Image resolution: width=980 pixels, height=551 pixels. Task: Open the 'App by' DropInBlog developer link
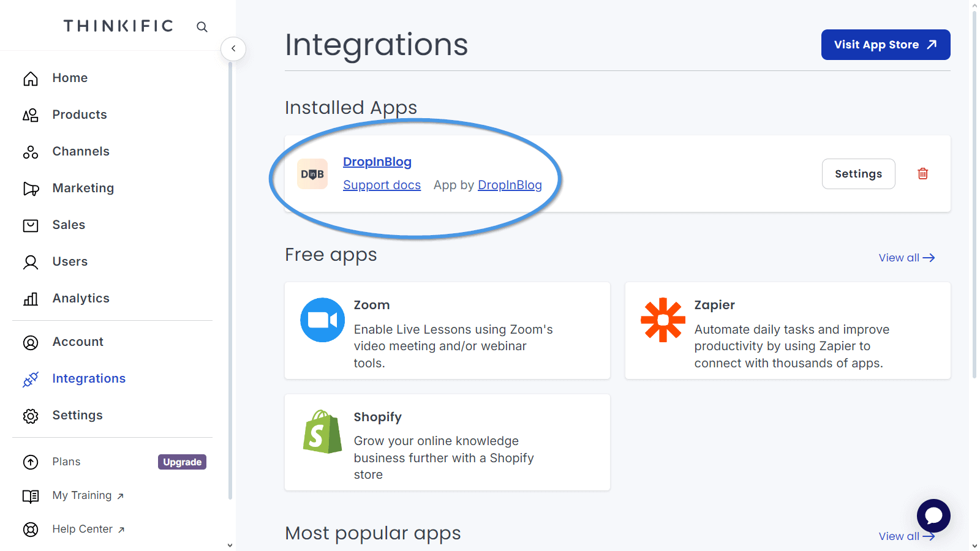click(x=510, y=185)
